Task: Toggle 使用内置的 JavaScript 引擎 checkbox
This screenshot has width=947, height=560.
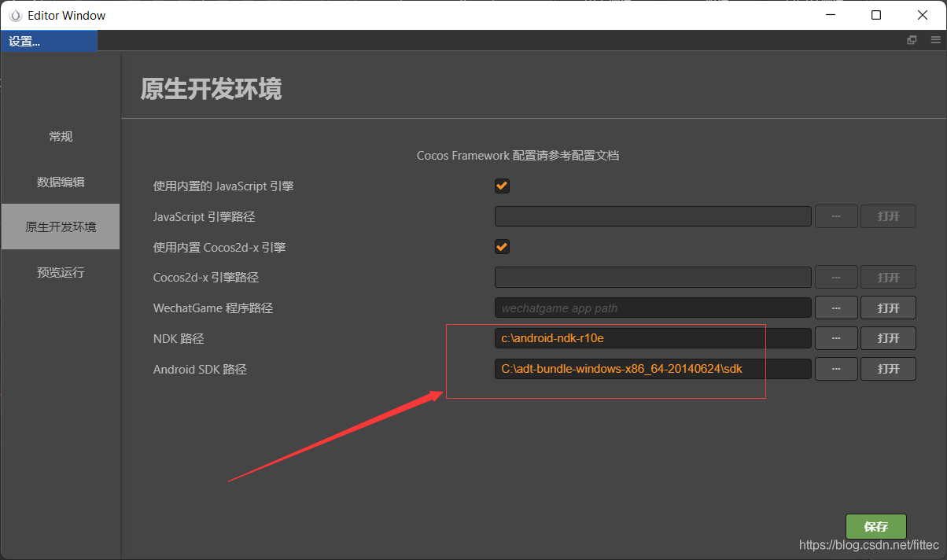Action: (502, 186)
